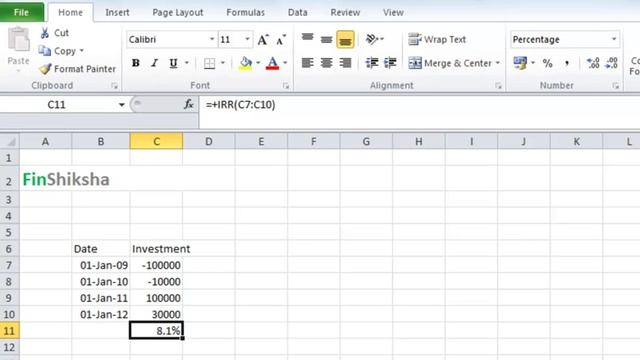This screenshot has width=640, height=360.
Task: Select cell with date 01-Jan-11
Action: tap(101, 298)
